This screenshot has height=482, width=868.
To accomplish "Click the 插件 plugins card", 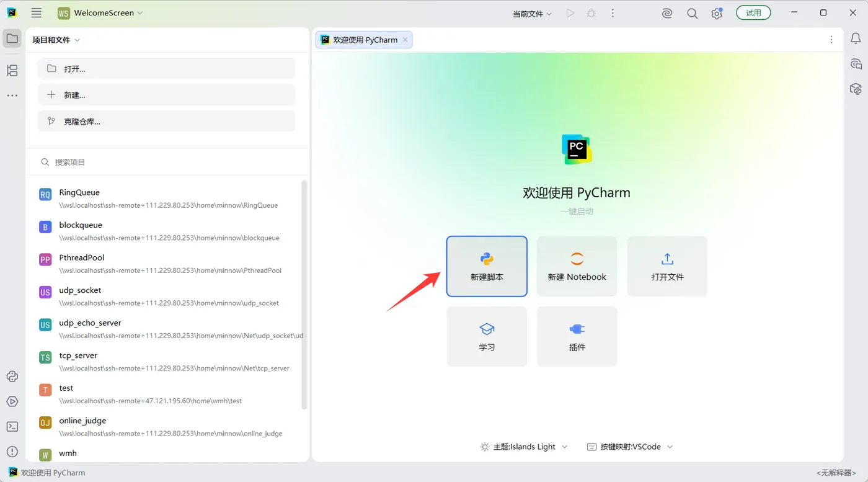I will 577,336.
